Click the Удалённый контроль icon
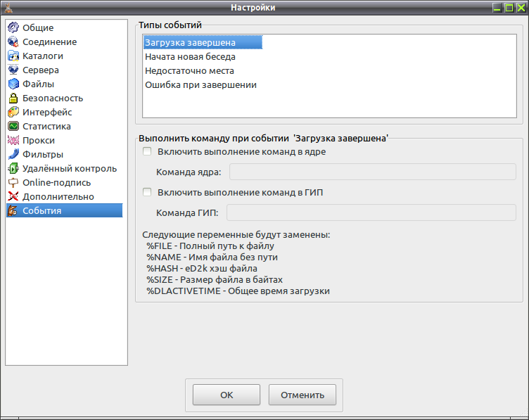529x420 pixels. click(13, 168)
